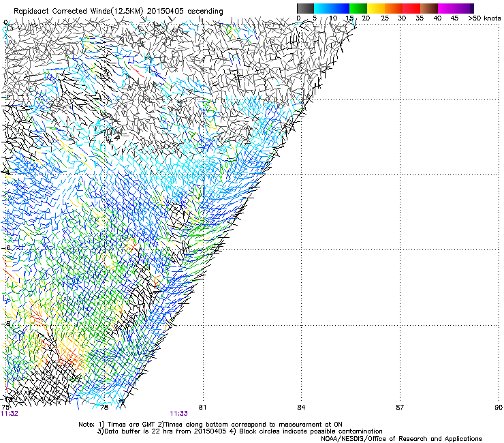This screenshot has width=504, height=443.
Task: Click the note line 'Times are GMT'
Action: pyautogui.click(x=132, y=425)
